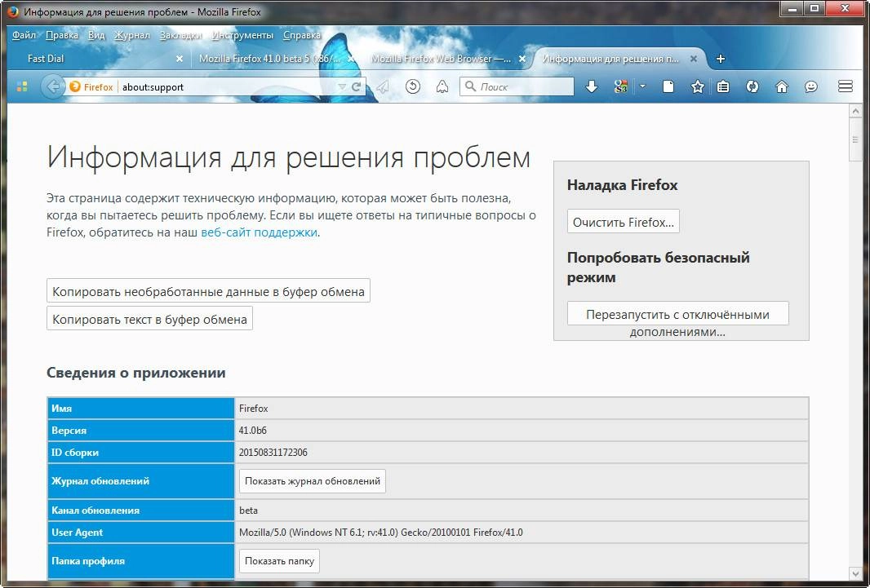Open the hamburger menu button
Viewport: 870px width, 588px height.
coord(845,87)
